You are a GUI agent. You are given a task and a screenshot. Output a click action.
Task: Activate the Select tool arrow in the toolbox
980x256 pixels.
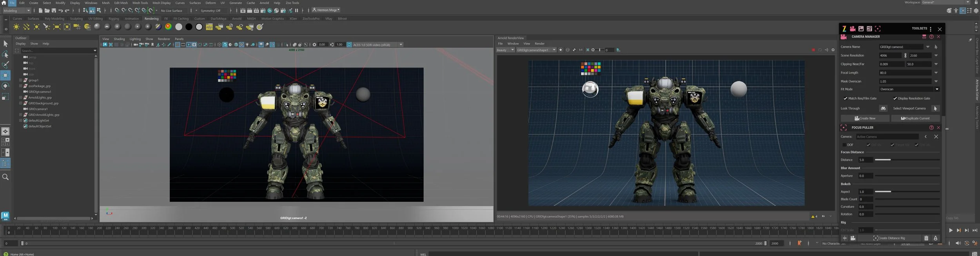pos(5,44)
